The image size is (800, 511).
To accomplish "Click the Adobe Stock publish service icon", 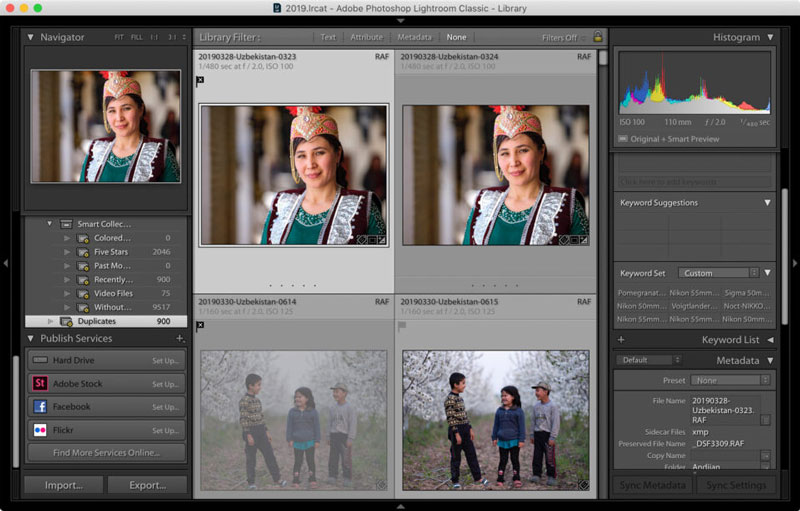I will (x=40, y=383).
